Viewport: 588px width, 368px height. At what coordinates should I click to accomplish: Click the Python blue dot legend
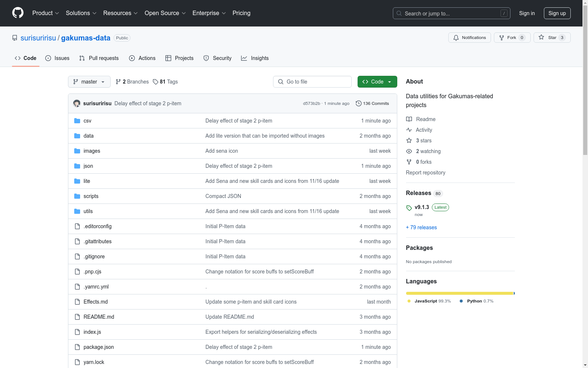coord(461,301)
